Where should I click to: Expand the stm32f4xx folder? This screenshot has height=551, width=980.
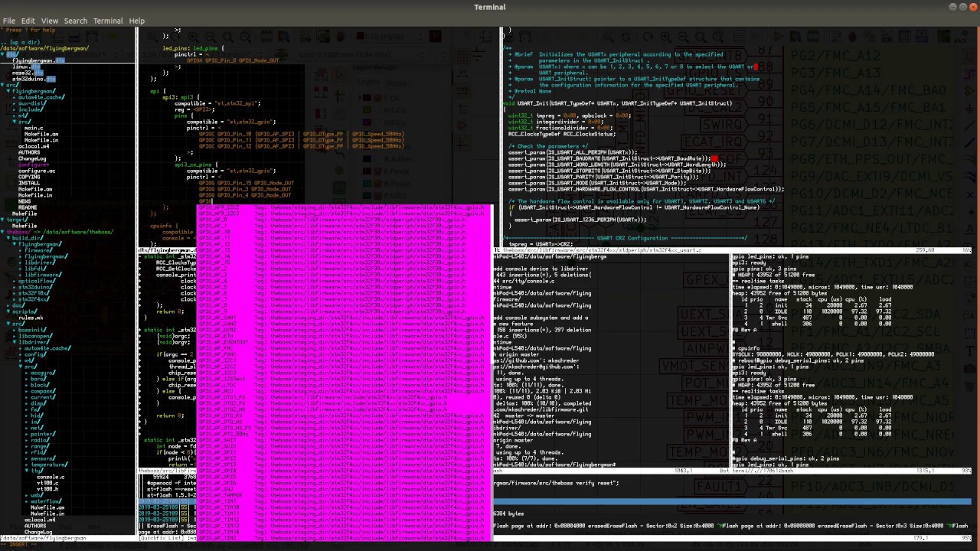coord(32,299)
